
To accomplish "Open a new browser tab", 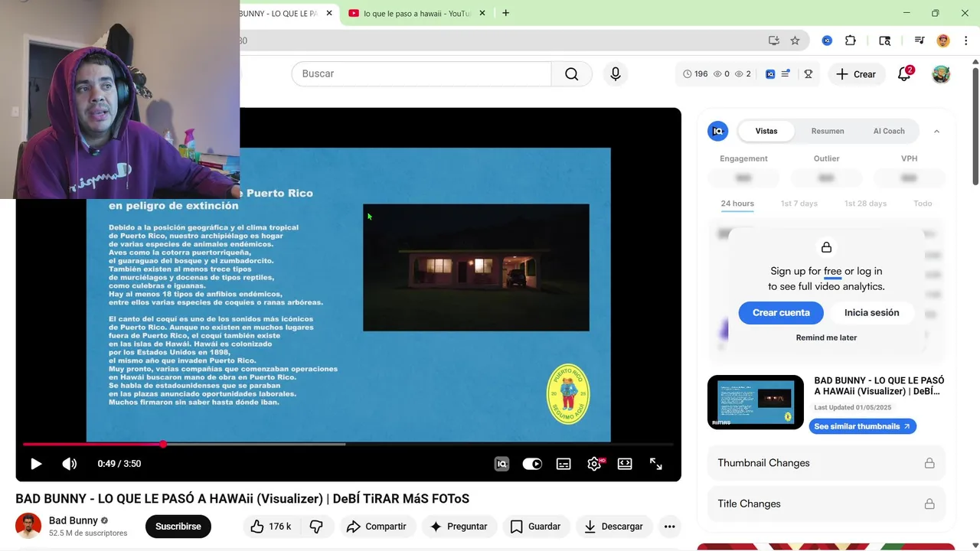I will 505,13.
